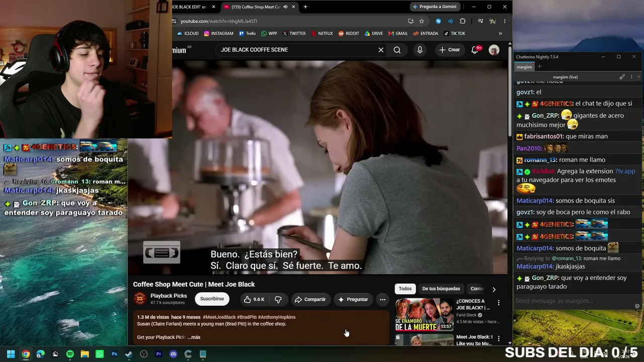Screen dimensions: 644x362
Task: Start voice search with the microphone icon
Action: [420, 50]
